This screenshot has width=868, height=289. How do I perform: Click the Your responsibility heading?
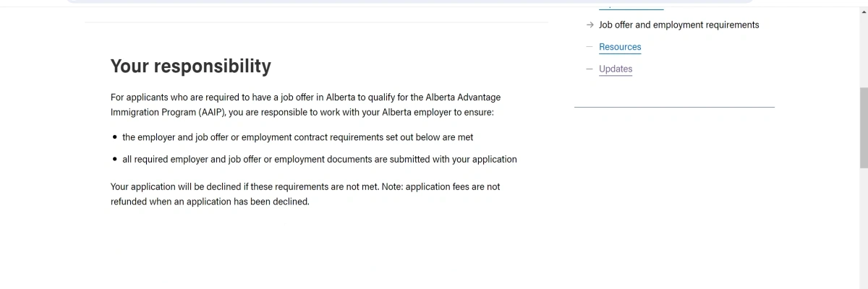191,66
